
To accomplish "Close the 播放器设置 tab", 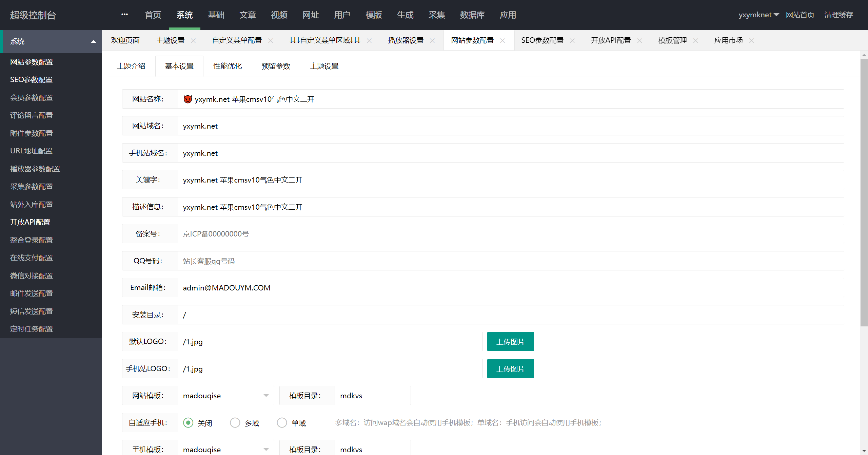I will click(x=432, y=41).
